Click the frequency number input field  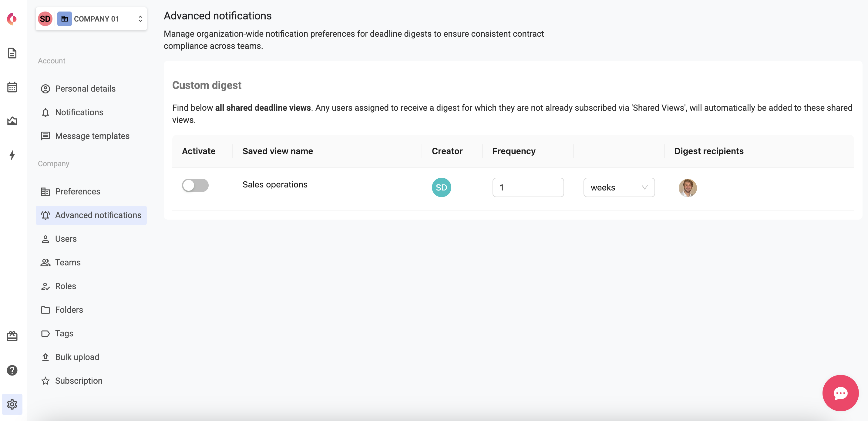528,187
